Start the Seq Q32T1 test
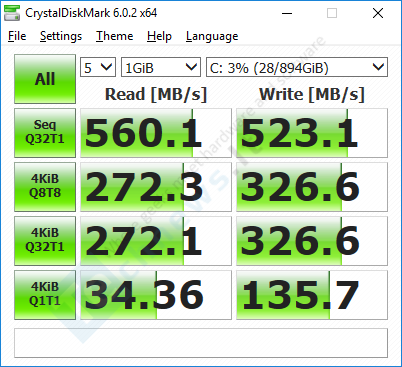This screenshot has height=367, width=402. coord(45,133)
